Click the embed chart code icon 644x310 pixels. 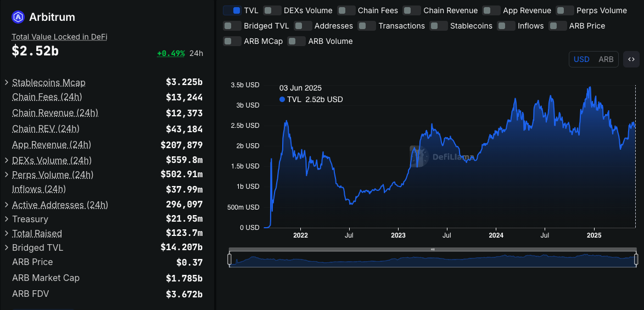tap(631, 59)
